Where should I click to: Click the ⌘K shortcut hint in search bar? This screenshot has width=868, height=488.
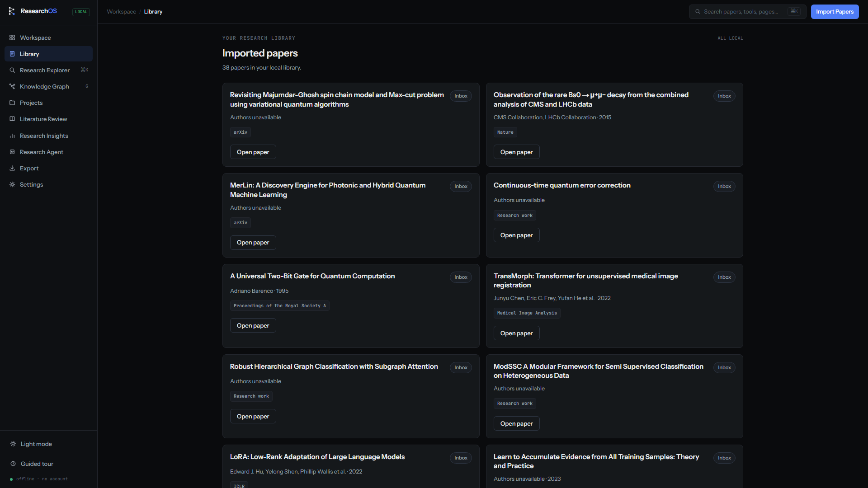794,12
